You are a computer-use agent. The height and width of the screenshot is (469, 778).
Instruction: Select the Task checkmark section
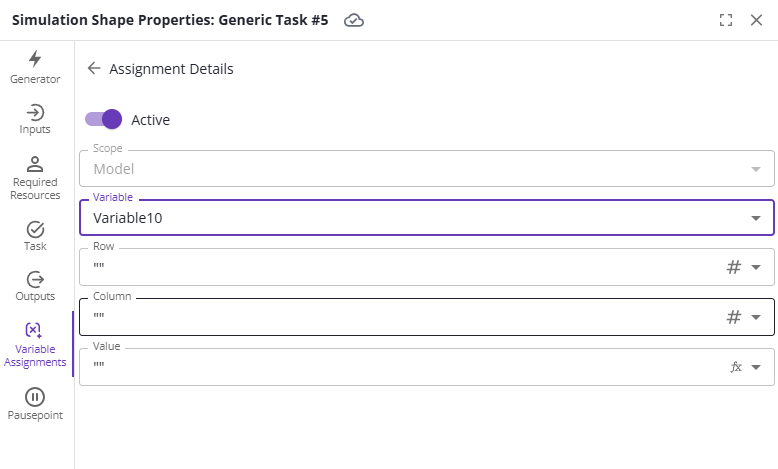(35, 235)
